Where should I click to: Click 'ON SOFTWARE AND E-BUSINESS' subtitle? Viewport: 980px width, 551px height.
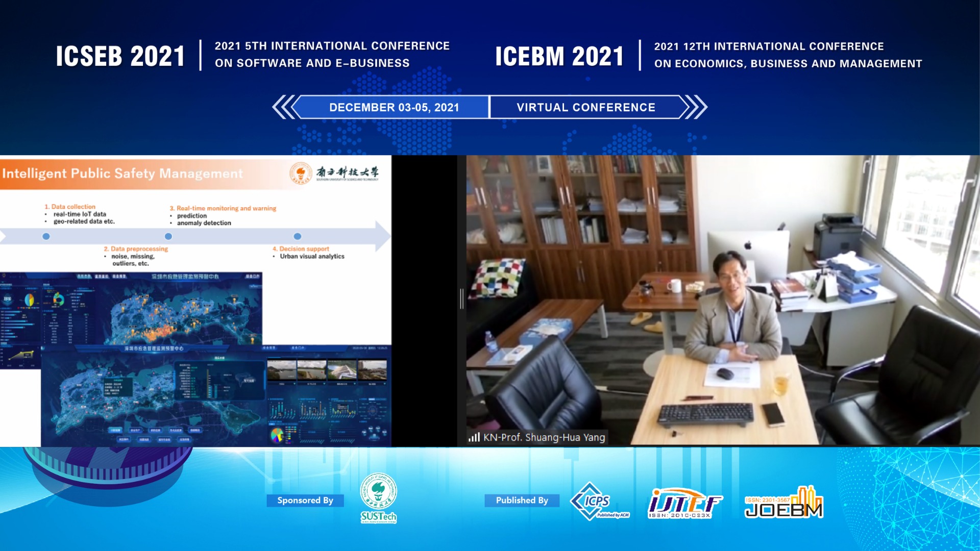pyautogui.click(x=312, y=63)
